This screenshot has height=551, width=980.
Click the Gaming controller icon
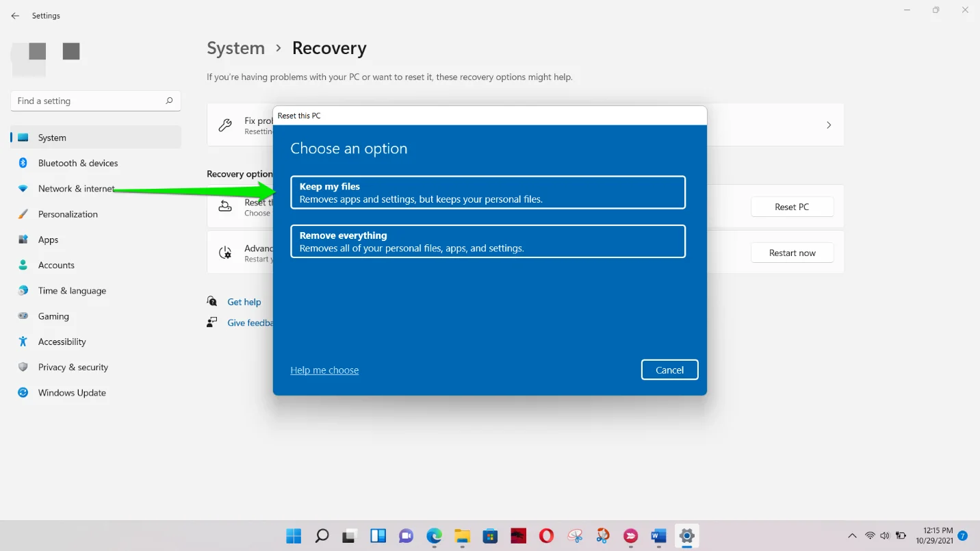23,316
